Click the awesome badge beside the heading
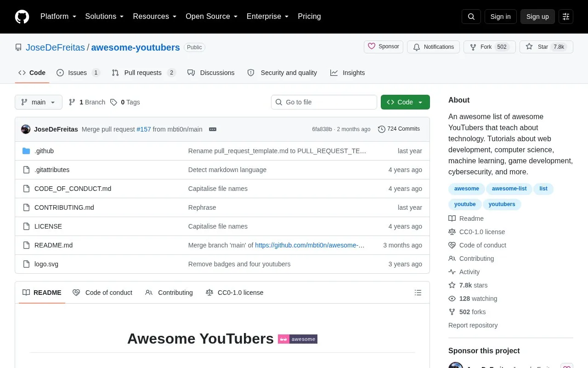 [298, 339]
